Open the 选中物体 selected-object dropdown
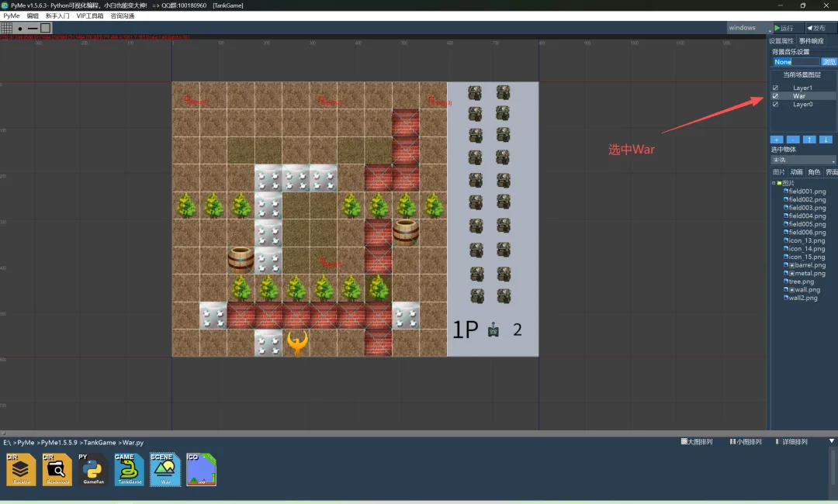 pyautogui.click(x=803, y=160)
